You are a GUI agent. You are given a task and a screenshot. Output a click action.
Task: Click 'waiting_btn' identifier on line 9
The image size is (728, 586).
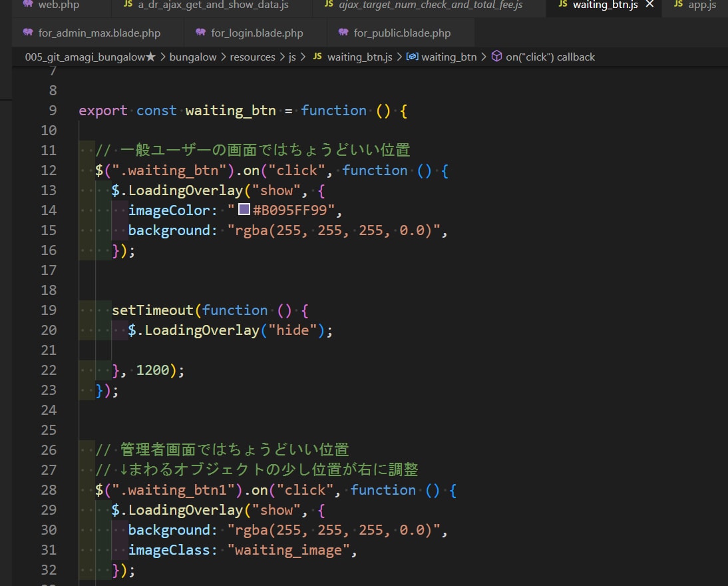(x=230, y=111)
